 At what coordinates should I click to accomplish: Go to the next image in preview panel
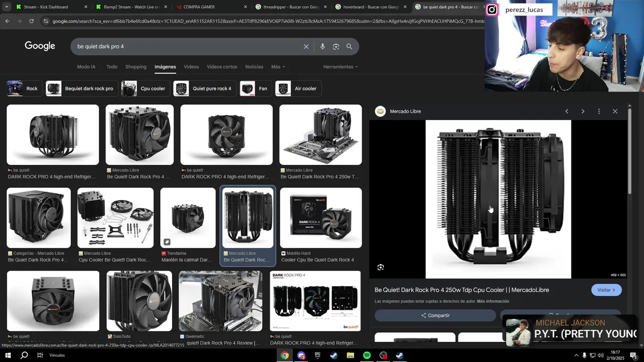(x=583, y=111)
